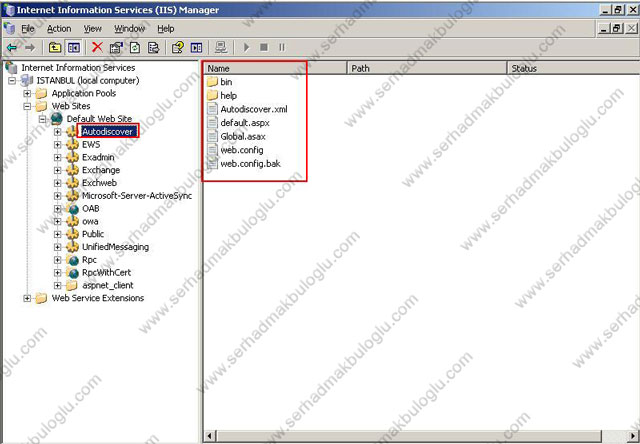This screenshot has height=444, width=640.
Task: Click the Connect to computer toolbar icon
Action: point(221,48)
